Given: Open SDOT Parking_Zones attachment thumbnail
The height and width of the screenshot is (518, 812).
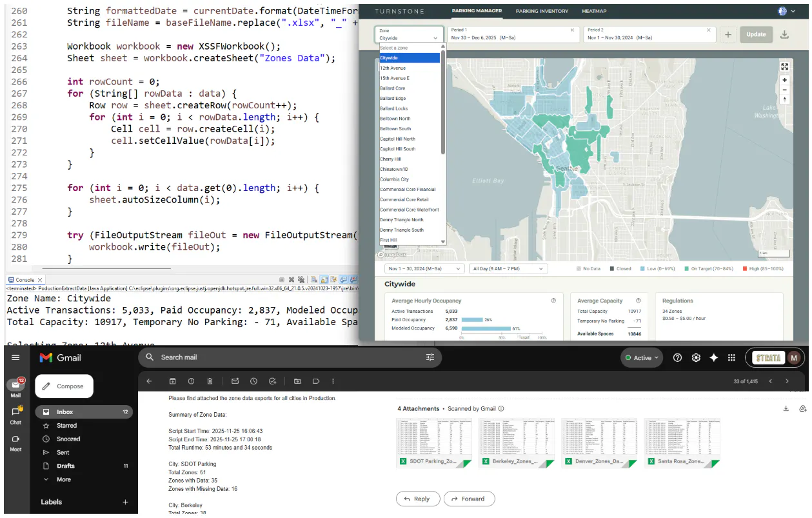Looking at the screenshot, I should tap(434, 443).
